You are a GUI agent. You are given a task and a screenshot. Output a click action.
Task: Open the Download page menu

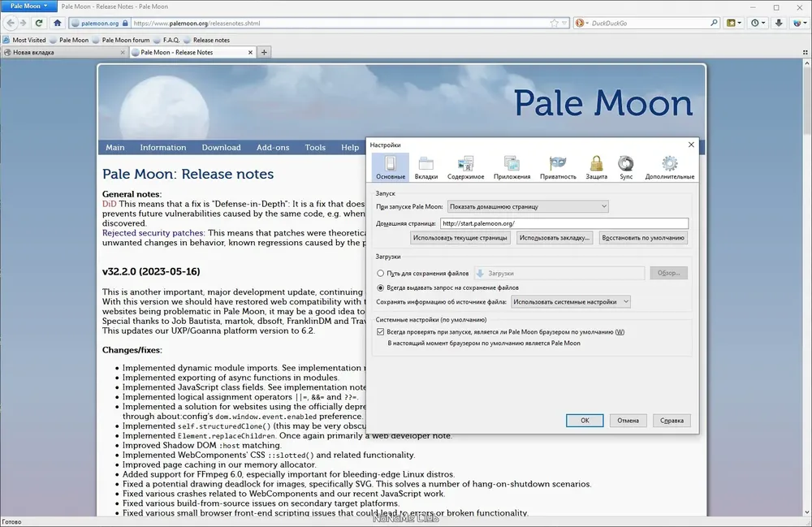pyautogui.click(x=221, y=148)
